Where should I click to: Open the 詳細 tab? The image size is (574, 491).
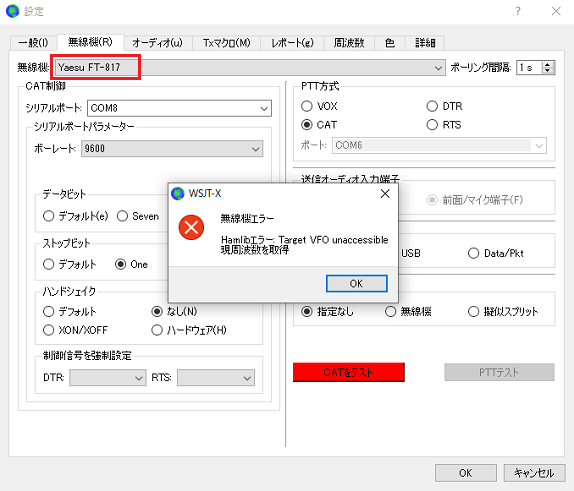(x=425, y=43)
